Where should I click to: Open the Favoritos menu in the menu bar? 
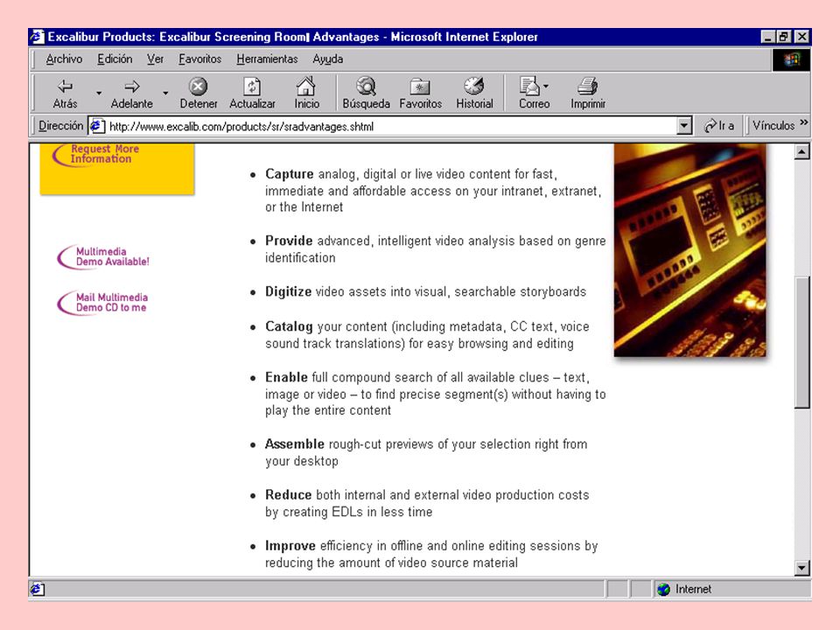click(x=199, y=59)
